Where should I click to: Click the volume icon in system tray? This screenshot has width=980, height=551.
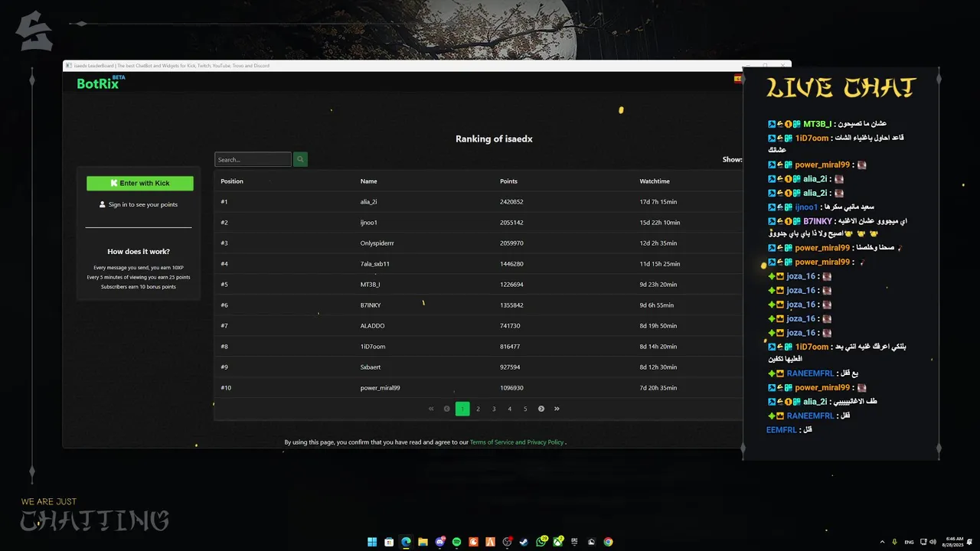click(x=933, y=542)
